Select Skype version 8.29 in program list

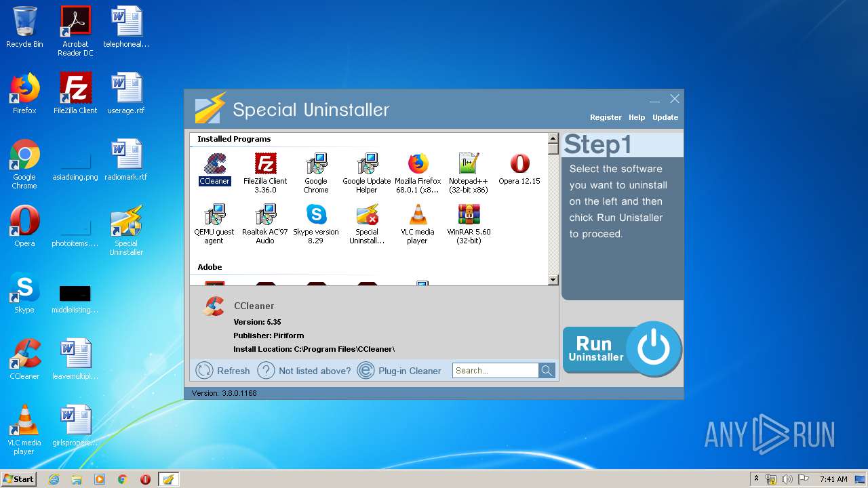click(316, 224)
